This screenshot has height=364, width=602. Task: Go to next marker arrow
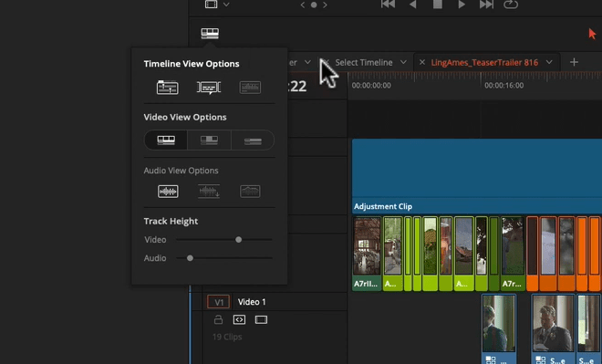point(325,5)
